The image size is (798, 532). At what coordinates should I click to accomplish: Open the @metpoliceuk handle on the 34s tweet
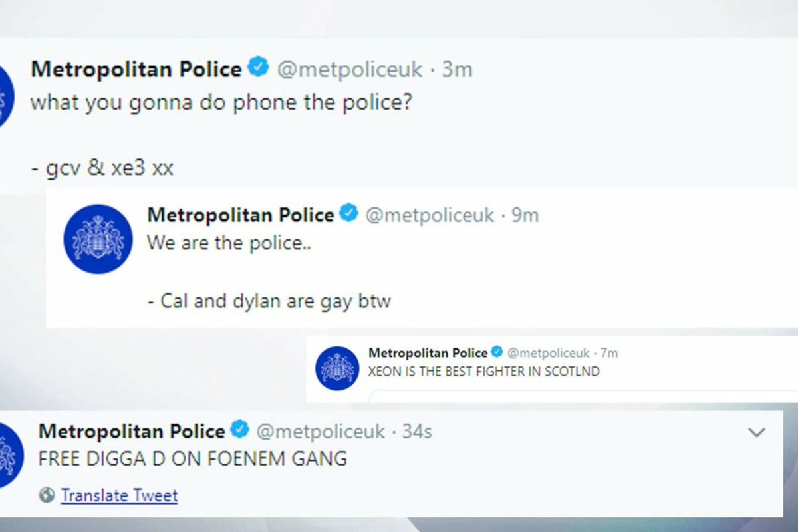point(321,431)
